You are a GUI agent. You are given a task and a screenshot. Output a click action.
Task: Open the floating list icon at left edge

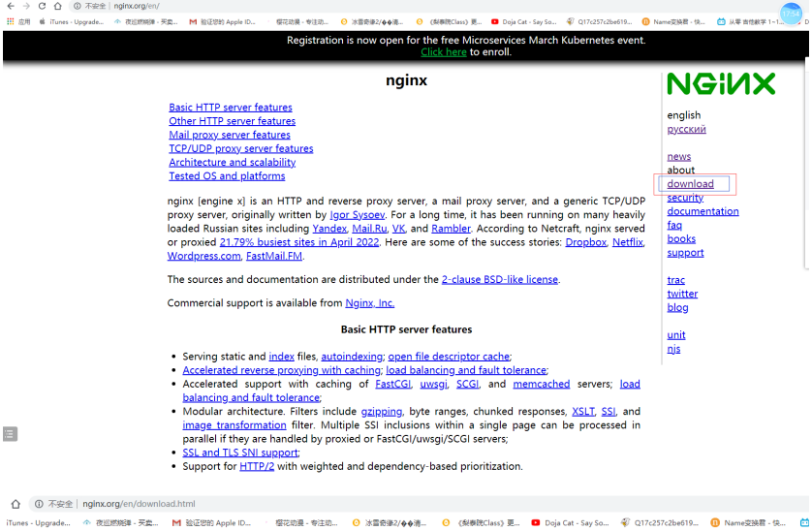click(10, 433)
